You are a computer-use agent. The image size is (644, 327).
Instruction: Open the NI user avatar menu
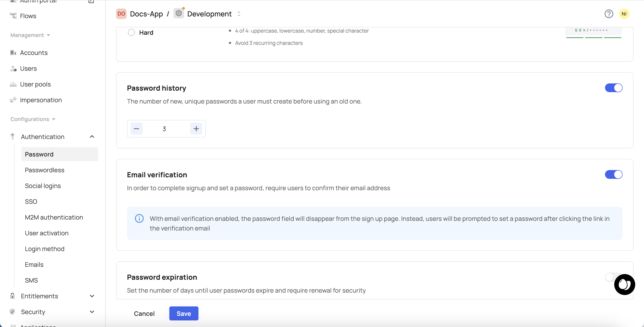(624, 14)
